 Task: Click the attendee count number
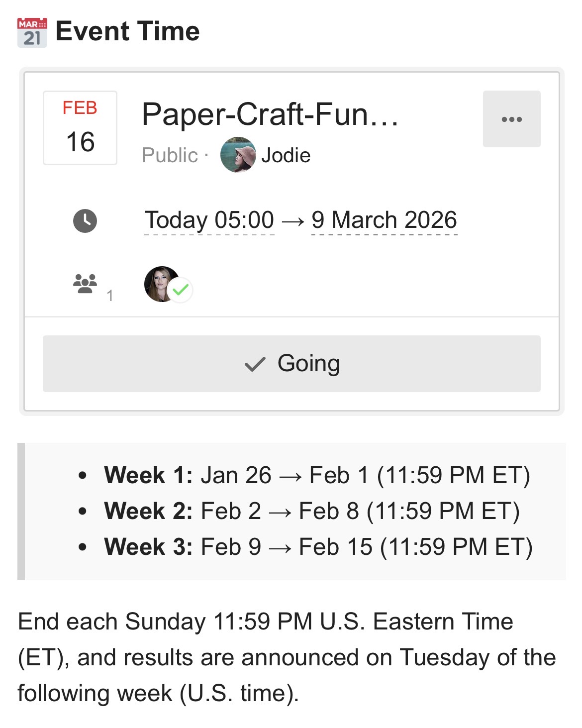click(110, 296)
